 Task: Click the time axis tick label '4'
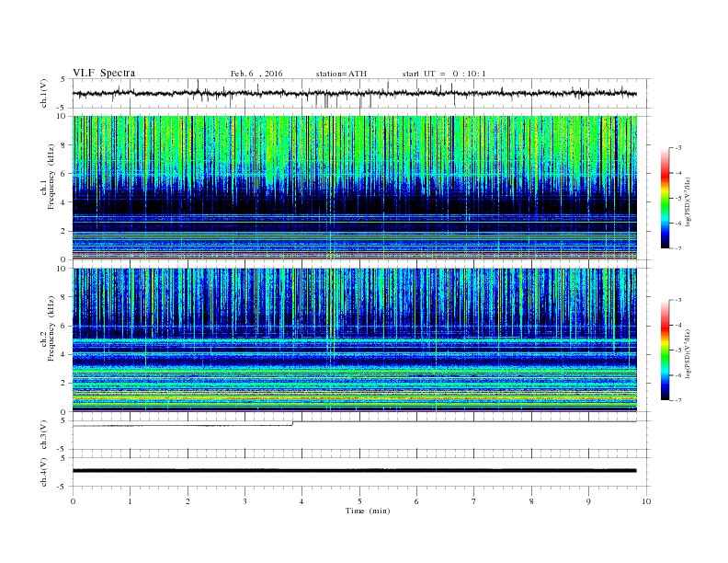[301, 501]
